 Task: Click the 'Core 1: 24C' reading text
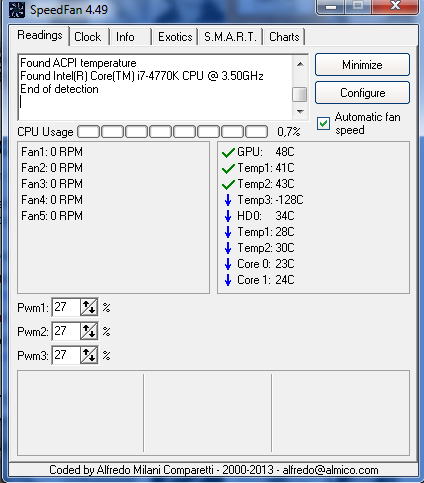266,280
